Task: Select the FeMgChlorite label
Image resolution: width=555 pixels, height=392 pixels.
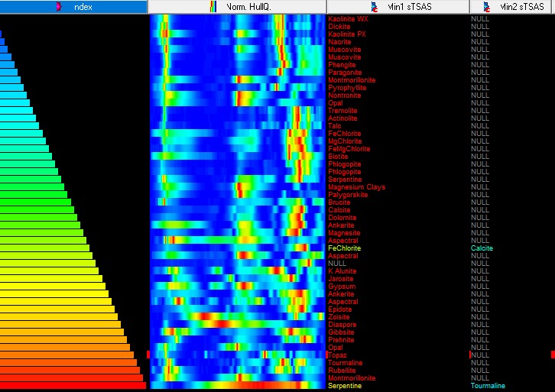Action: pyautogui.click(x=349, y=149)
